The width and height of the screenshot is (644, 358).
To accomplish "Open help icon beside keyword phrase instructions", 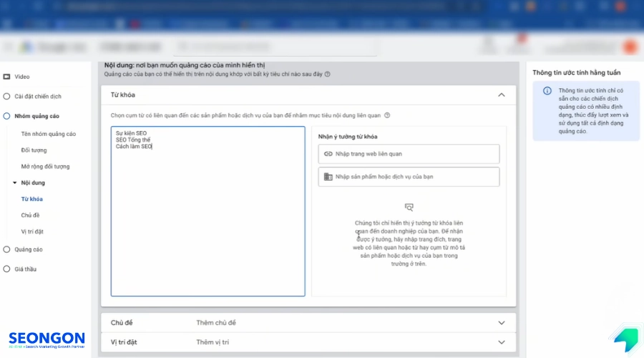I will tap(387, 115).
